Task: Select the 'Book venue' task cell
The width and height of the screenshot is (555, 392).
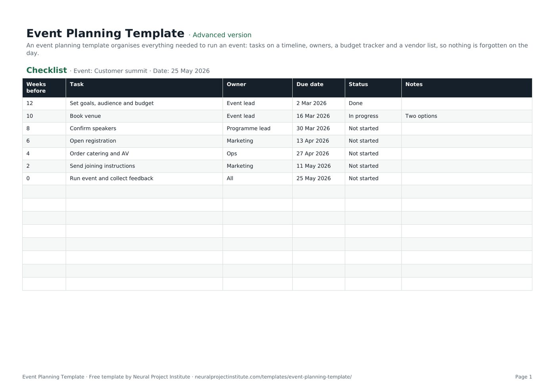Action: pyautogui.click(x=144, y=116)
